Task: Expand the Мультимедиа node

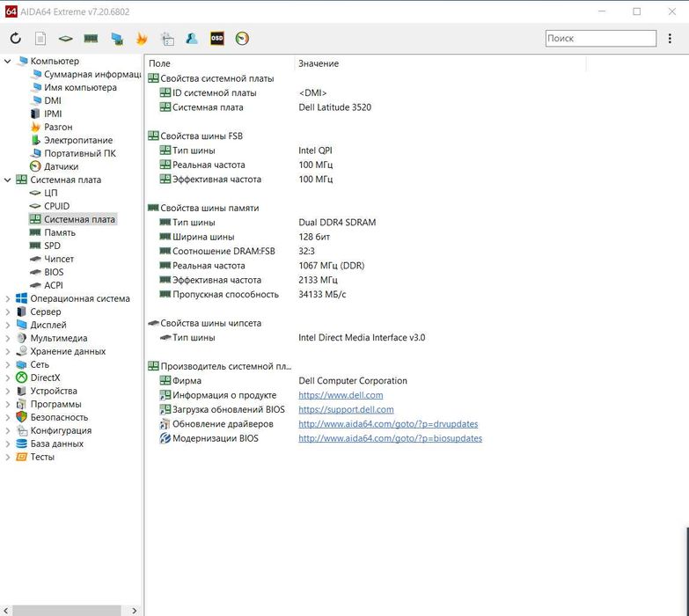Action: point(7,338)
